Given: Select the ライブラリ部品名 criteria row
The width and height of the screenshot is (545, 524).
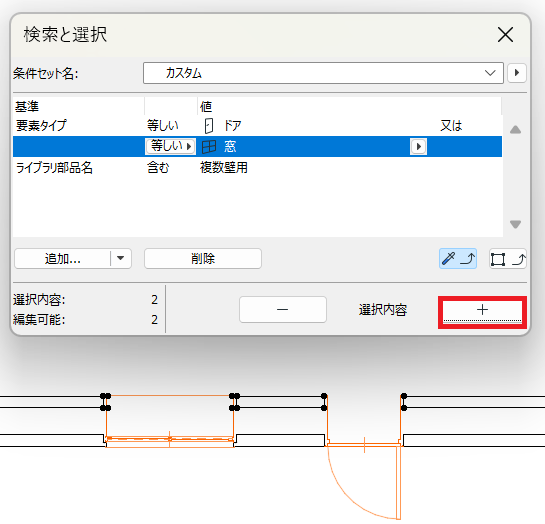Looking at the screenshot, I should (257, 168).
